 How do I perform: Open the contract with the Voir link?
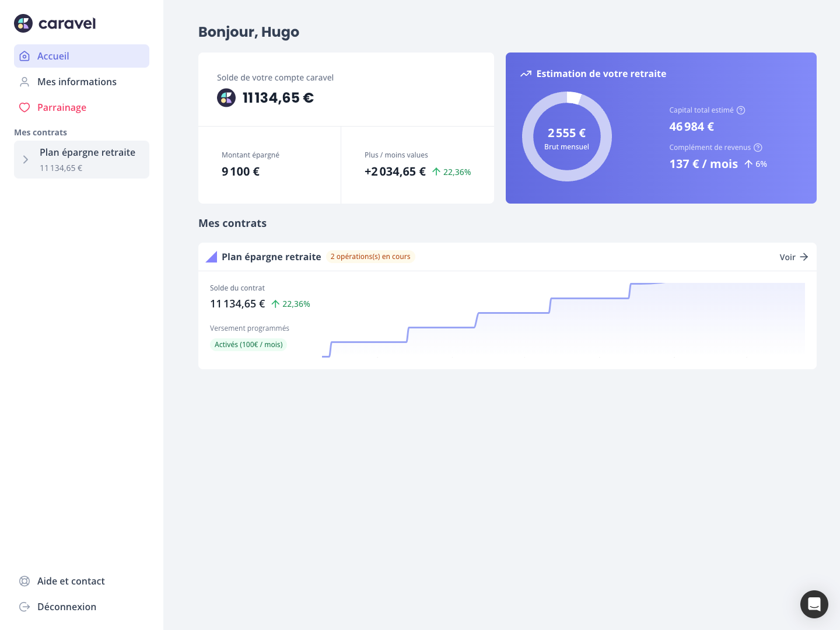787,257
